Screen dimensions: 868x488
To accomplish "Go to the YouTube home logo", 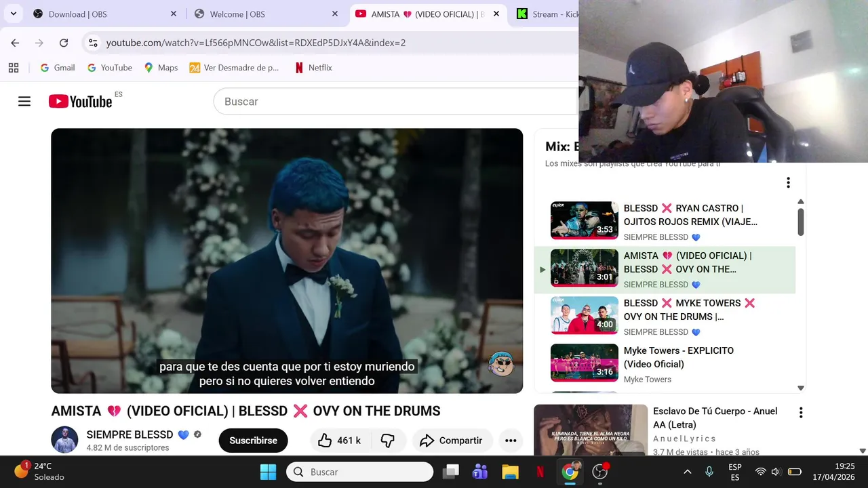I will coord(81,102).
